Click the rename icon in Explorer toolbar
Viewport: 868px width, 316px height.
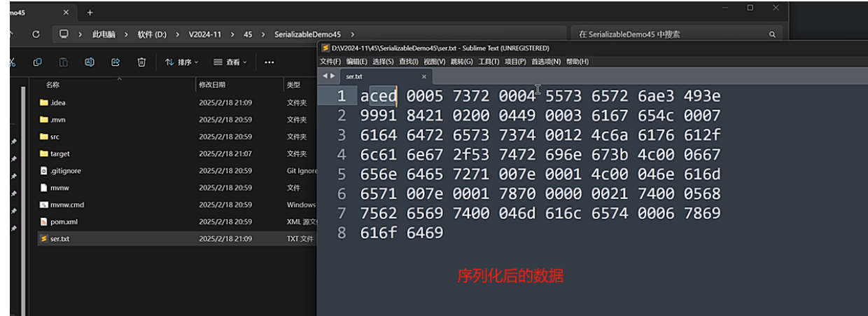90,62
